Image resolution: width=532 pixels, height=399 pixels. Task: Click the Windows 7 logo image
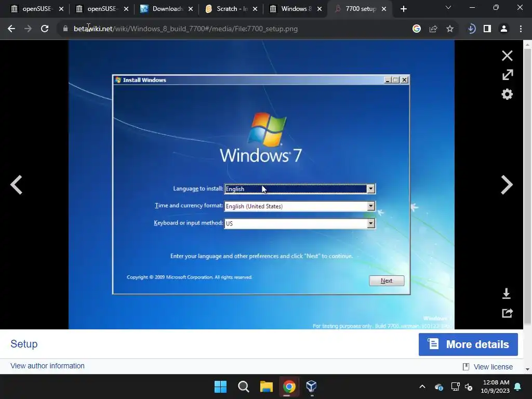[261, 138]
